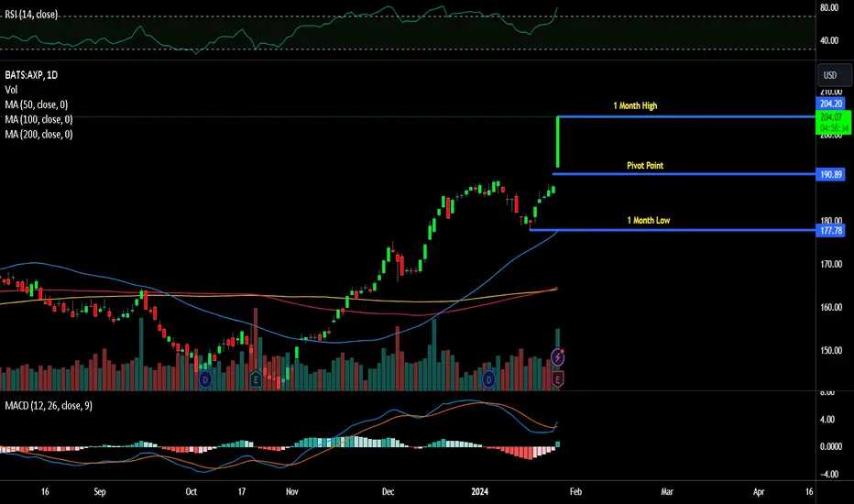Click the tall green latest candlestick

tap(558, 142)
